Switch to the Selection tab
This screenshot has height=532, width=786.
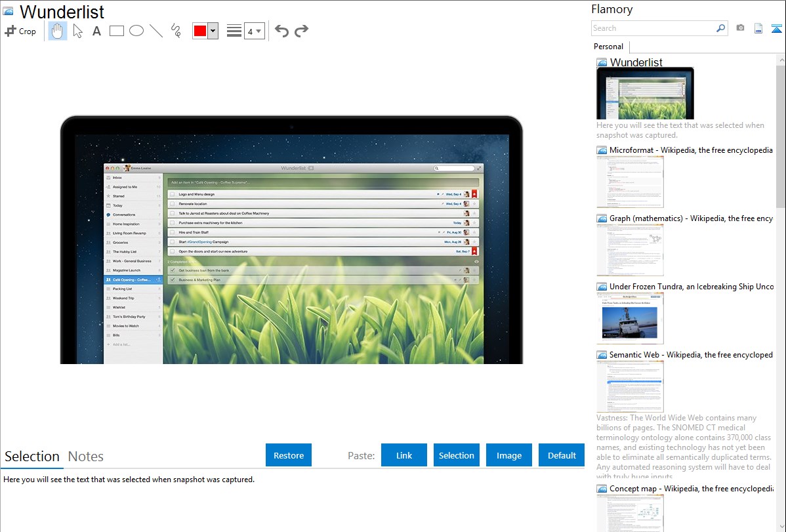tap(32, 457)
